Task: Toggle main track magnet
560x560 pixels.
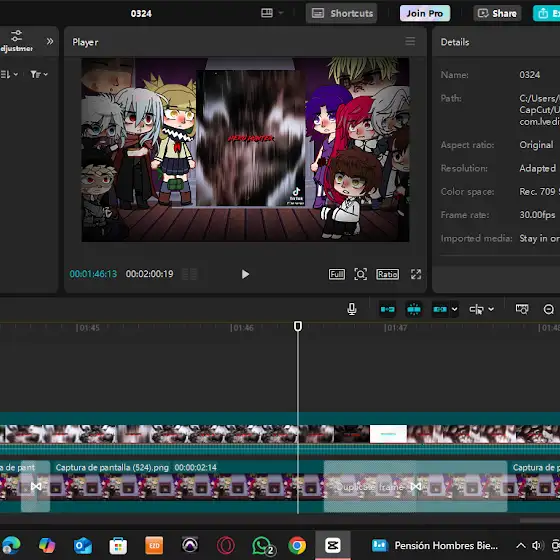Action: 388,309
